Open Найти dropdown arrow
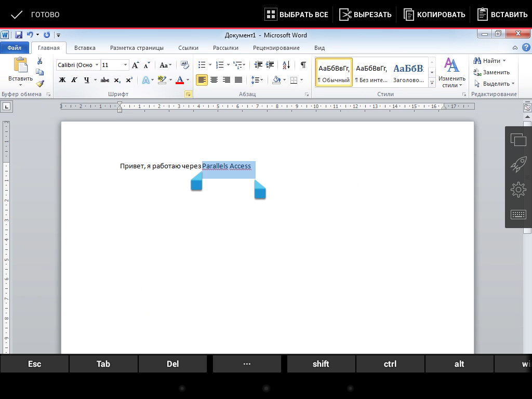The height and width of the screenshot is (399, 532). [504, 61]
